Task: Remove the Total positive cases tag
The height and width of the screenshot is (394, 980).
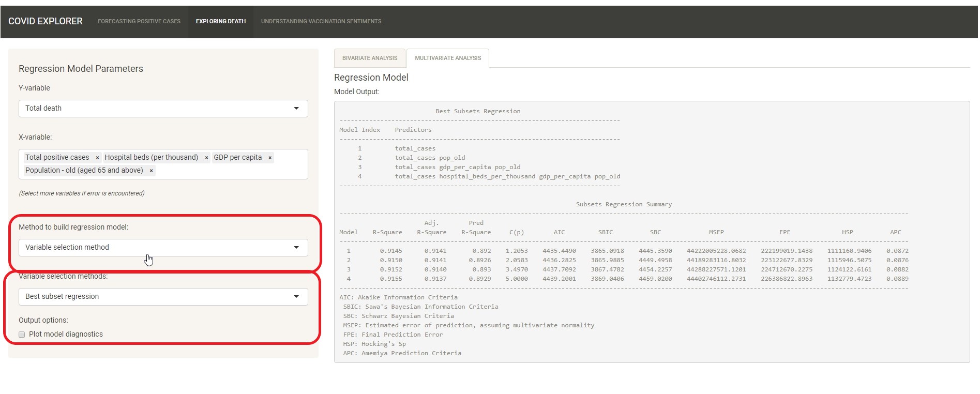Action: click(x=97, y=158)
